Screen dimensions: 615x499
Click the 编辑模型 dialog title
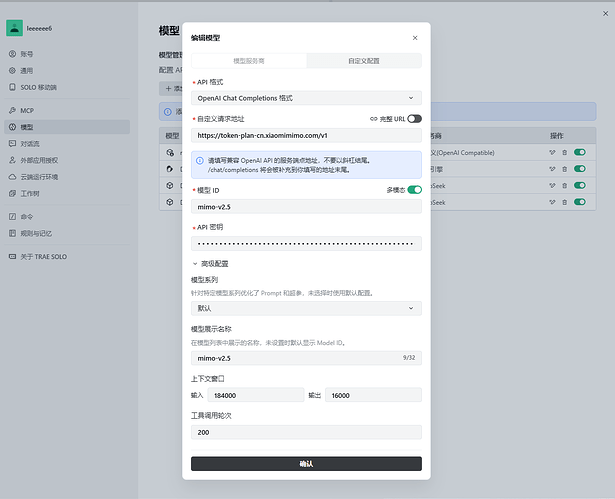click(205, 38)
